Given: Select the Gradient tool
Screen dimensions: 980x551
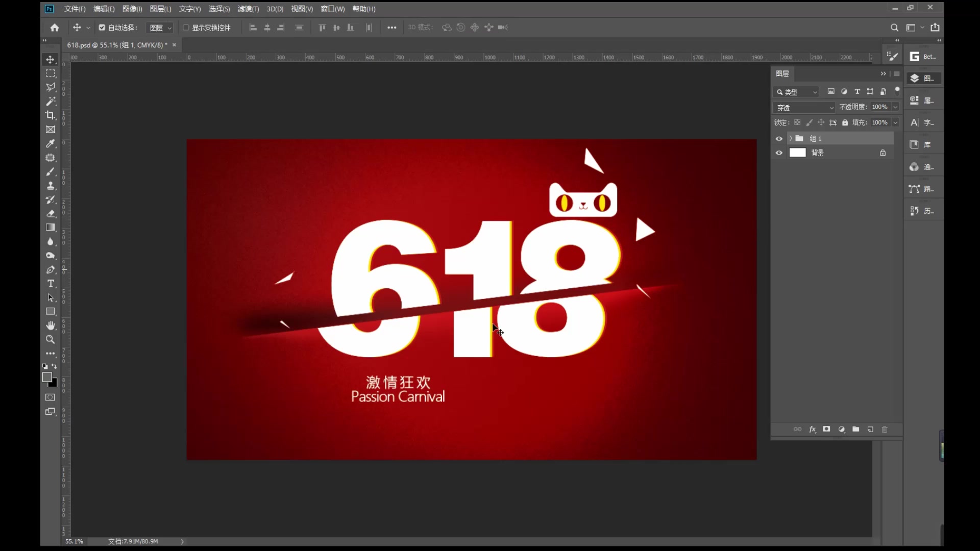Looking at the screenshot, I should [x=50, y=228].
